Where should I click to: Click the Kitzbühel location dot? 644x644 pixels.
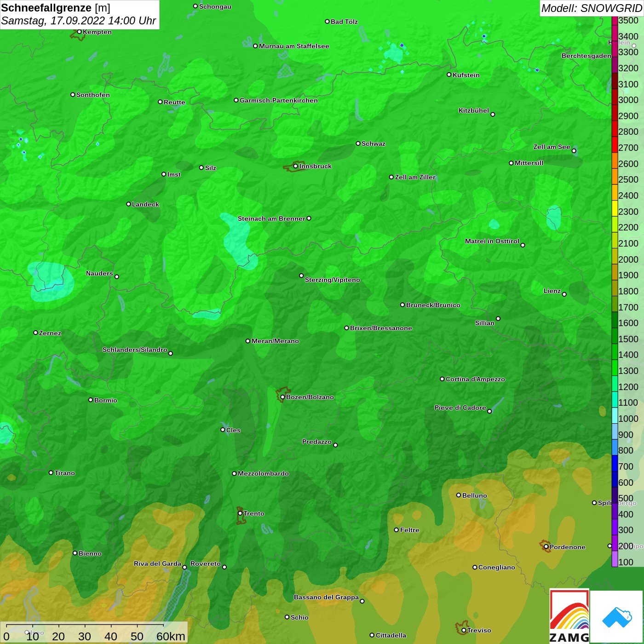click(493, 114)
